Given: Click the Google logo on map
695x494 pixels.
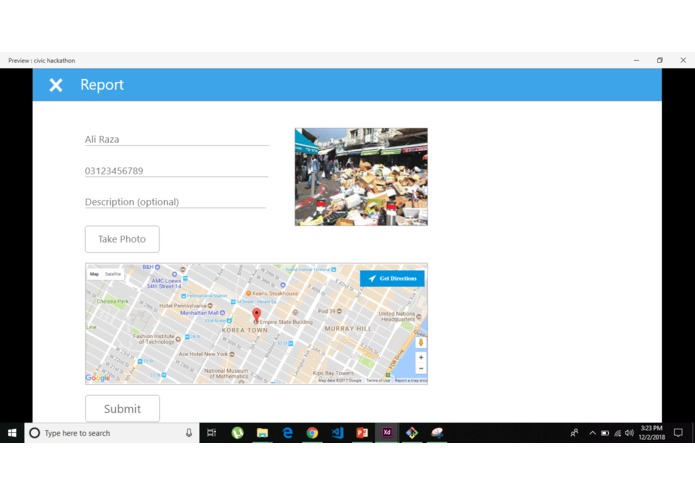Looking at the screenshot, I should click(x=98, y=377).
